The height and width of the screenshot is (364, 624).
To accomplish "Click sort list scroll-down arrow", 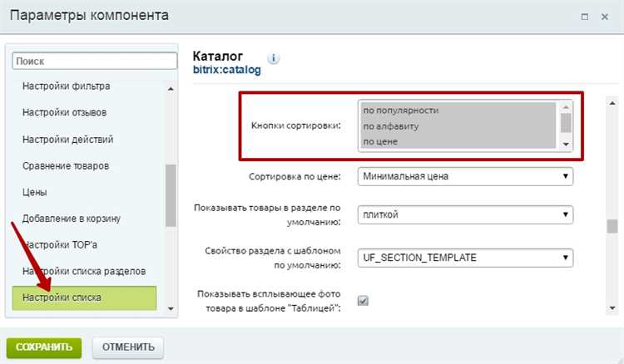I will point(566,145).
